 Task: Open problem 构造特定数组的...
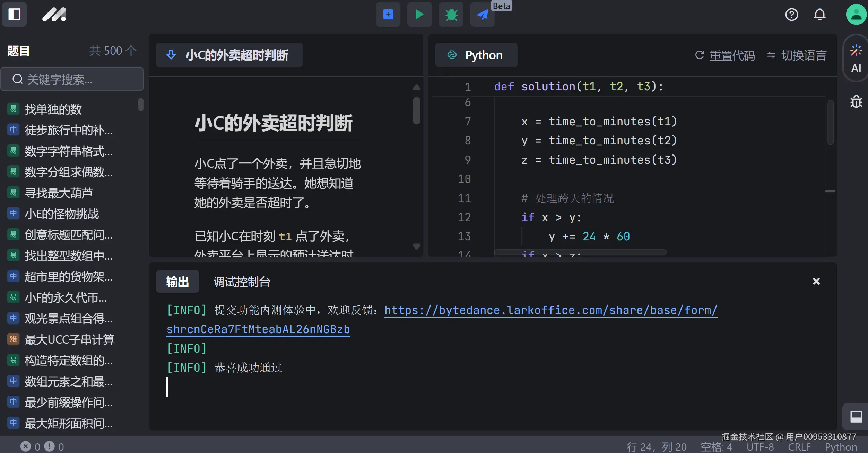(x=68, y=360)
